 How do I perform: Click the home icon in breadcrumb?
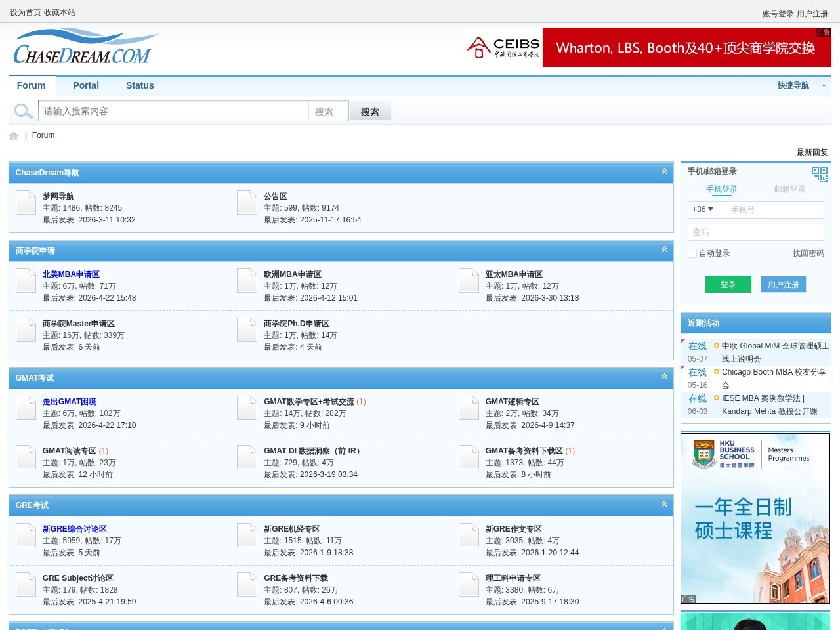pyautogui.click(x=14, y=136)
